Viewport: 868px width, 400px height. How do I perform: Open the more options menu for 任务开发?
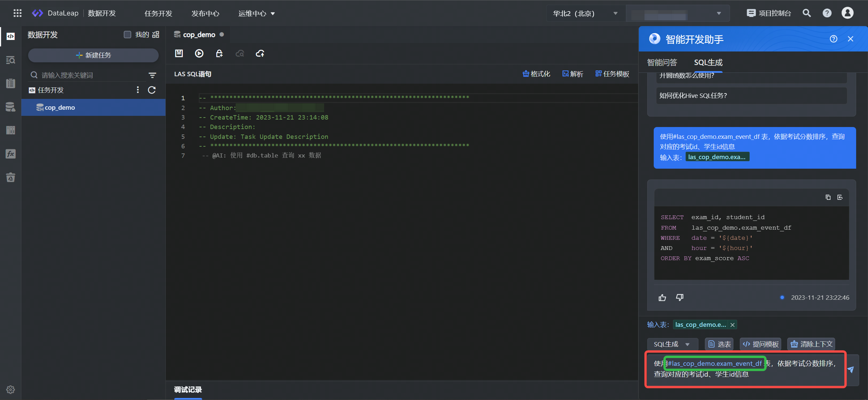[x=138, y=90]
